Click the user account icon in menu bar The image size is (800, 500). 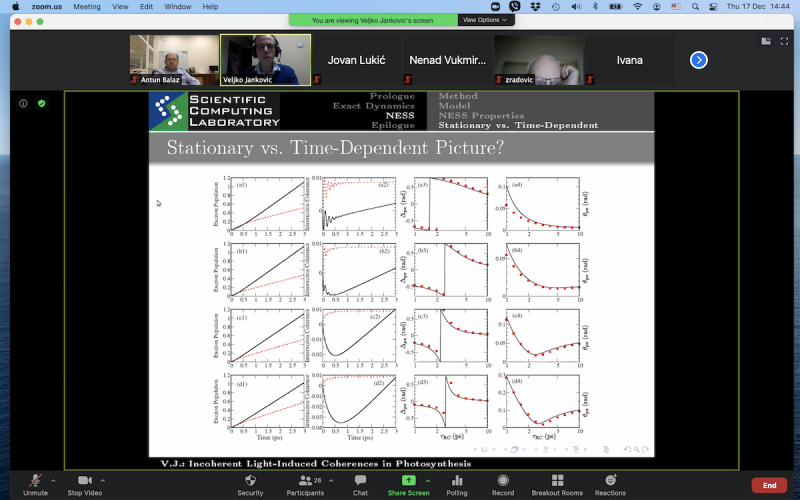click(657, 7)
